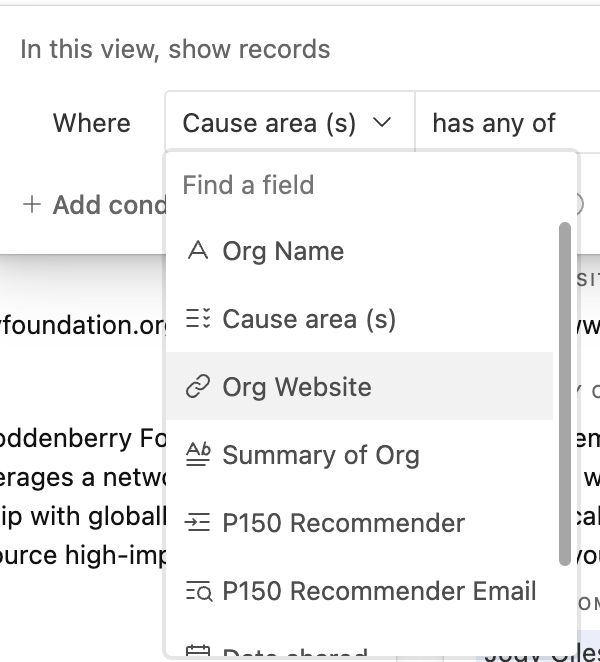This screenshot has height=662, width=600.
Task: Click the plus icon next to Add condition
Action: click(32, 205)
